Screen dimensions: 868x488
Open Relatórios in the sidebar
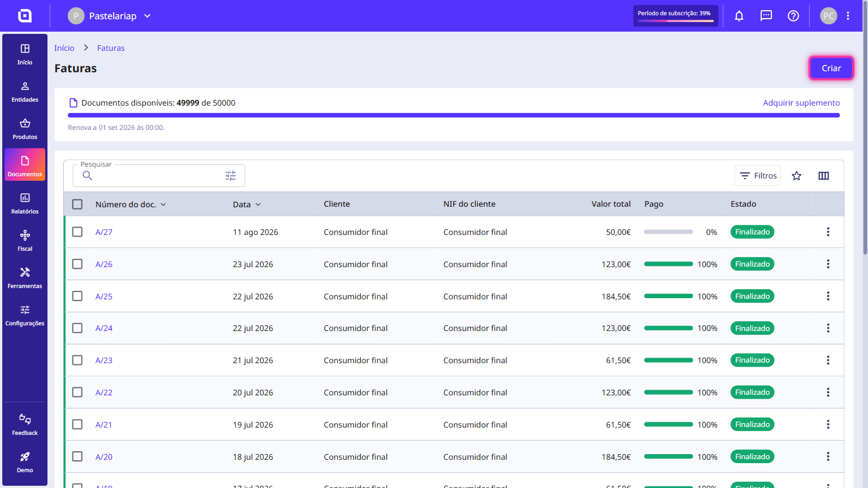25,203
